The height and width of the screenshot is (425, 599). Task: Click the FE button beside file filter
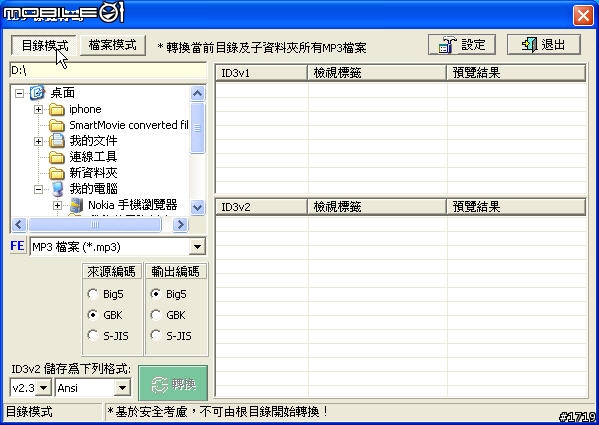click(x=17, y=246)
